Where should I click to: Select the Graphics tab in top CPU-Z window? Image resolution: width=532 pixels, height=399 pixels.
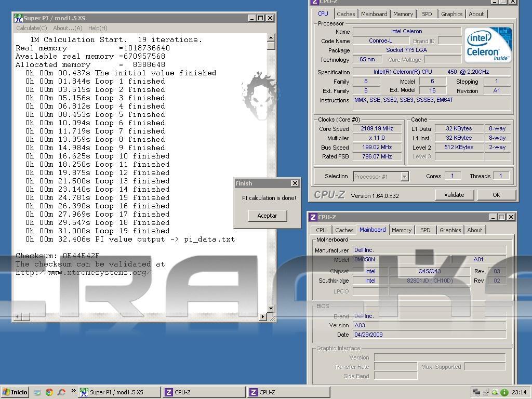[x=451, y=14]
